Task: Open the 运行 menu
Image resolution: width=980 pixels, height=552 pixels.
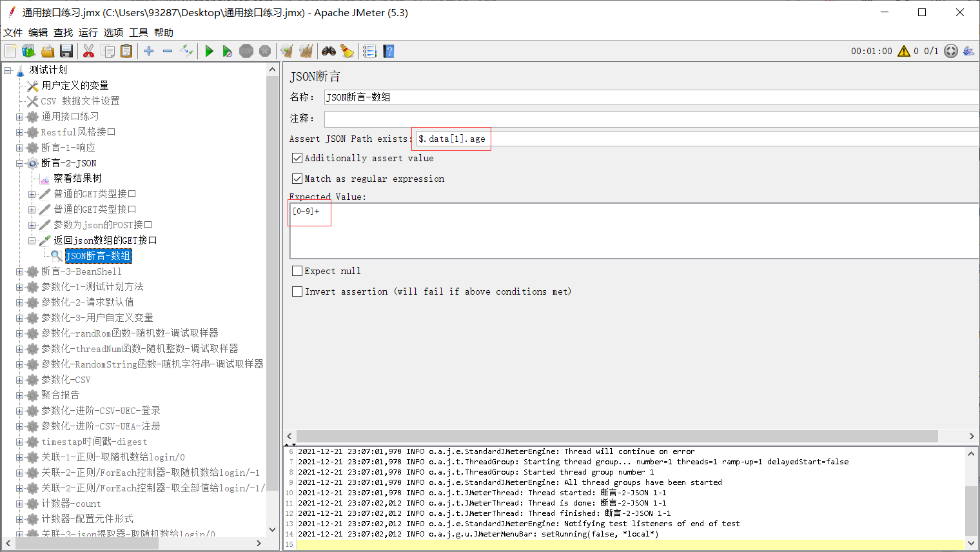Action: point(88,32)
